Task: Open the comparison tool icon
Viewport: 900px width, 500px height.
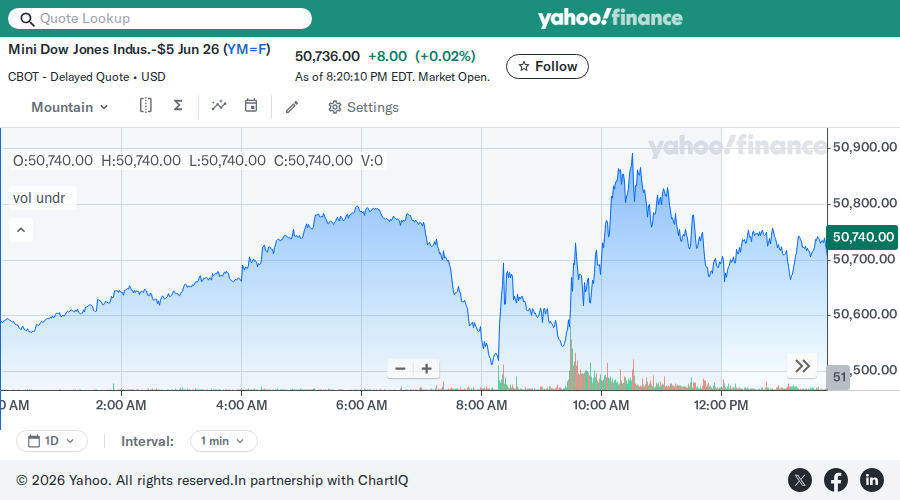Action: [146, 106]
